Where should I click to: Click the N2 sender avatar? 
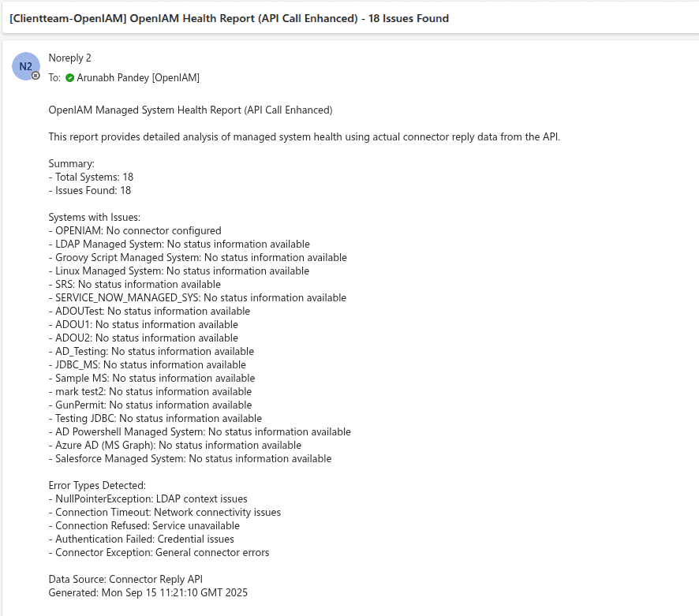tap(25, 66)
